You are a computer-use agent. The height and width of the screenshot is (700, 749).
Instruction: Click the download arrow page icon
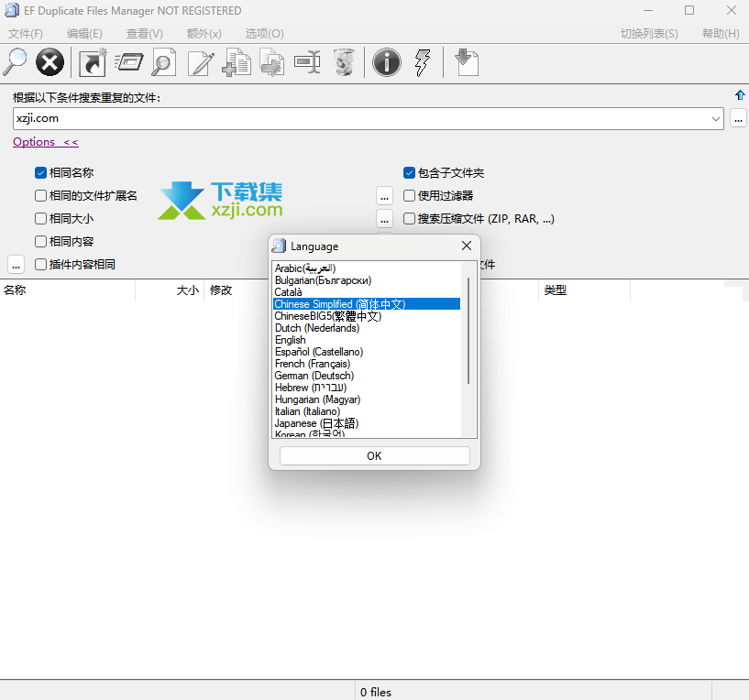(x=467, y=62)
